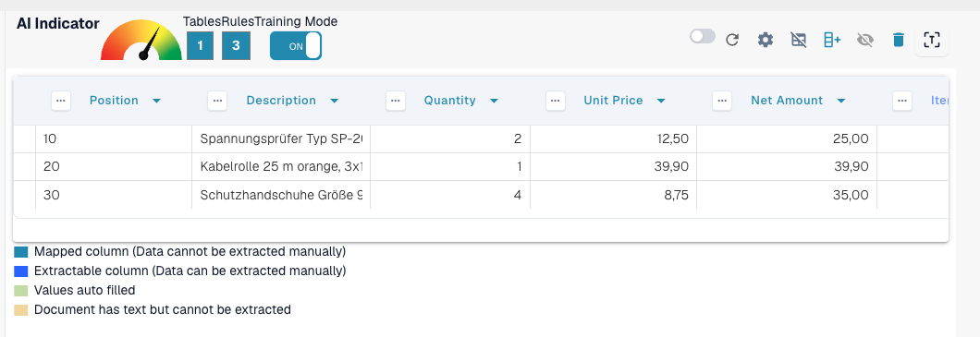
Task: Click the Mapped column legend swatch
Action: [x=20, y=252]
